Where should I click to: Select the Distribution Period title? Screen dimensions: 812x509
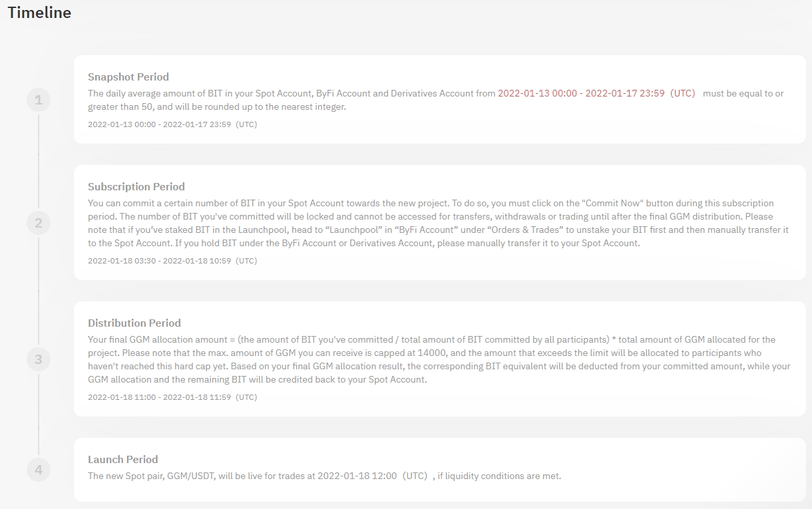[134, 323]
